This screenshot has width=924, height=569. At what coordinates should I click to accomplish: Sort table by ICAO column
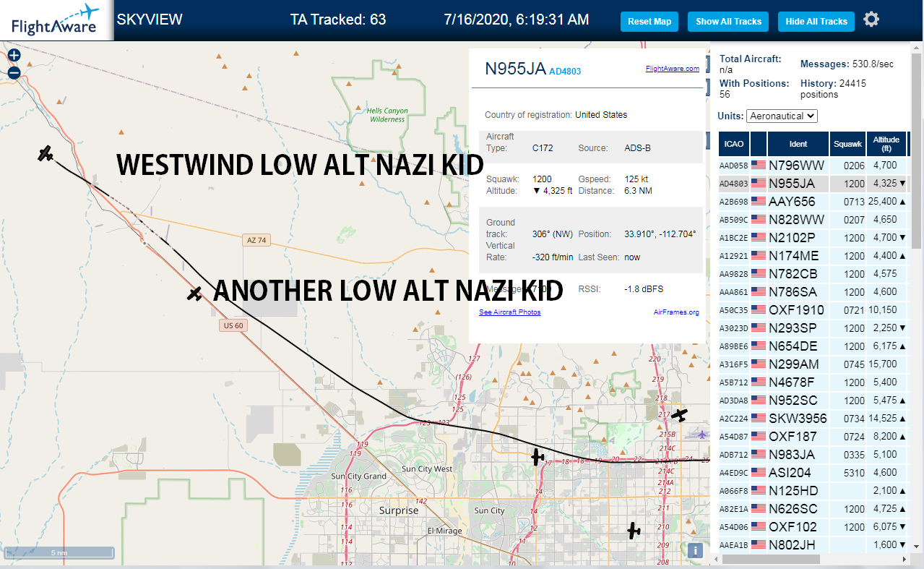click(x=734, y=144)
